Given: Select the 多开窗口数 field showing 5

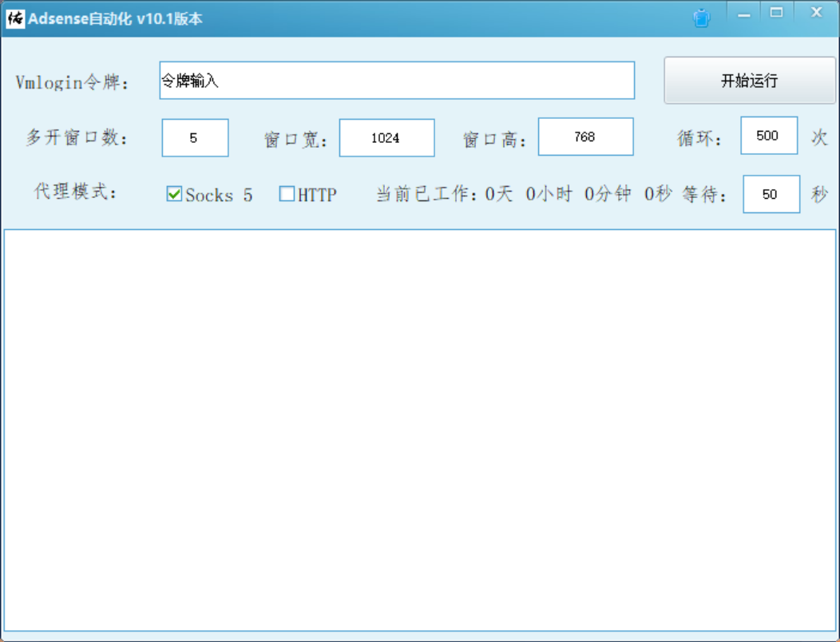Looking at the screenshot, I should (195, 137).
